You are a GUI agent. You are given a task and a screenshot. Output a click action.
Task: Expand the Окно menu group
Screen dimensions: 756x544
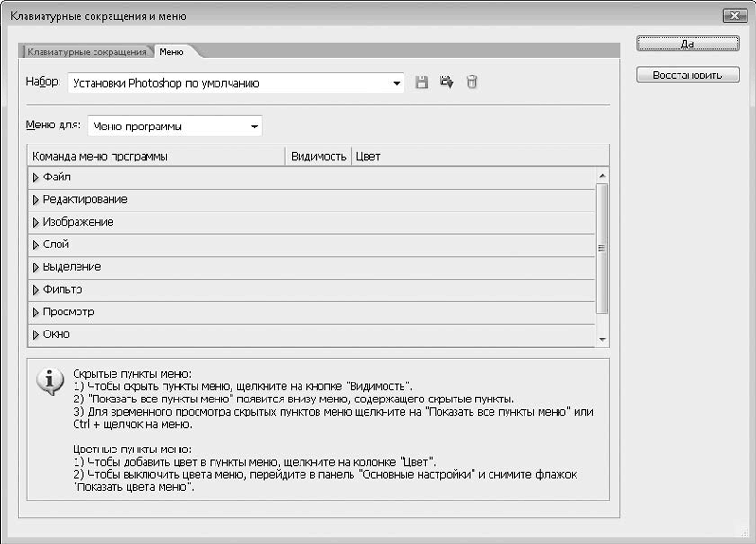tap(36, 335)
